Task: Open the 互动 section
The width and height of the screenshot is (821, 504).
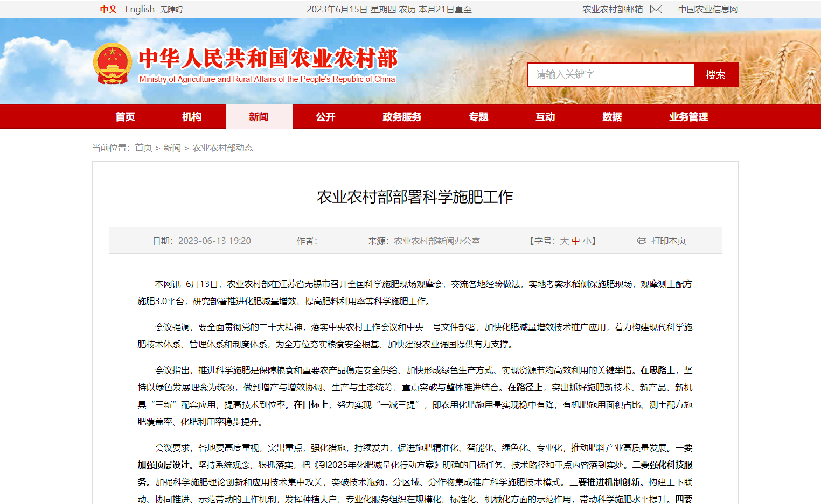Action: tap(545, 116)
